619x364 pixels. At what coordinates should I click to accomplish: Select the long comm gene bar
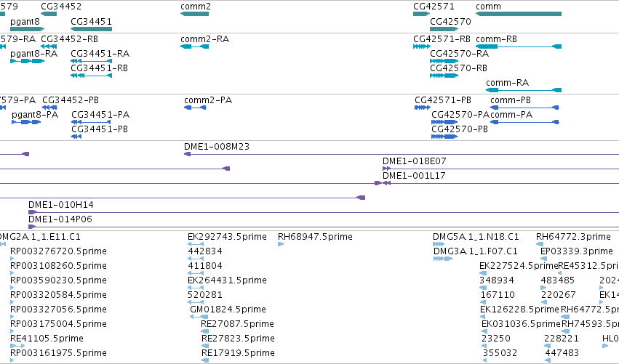(519, 14)
